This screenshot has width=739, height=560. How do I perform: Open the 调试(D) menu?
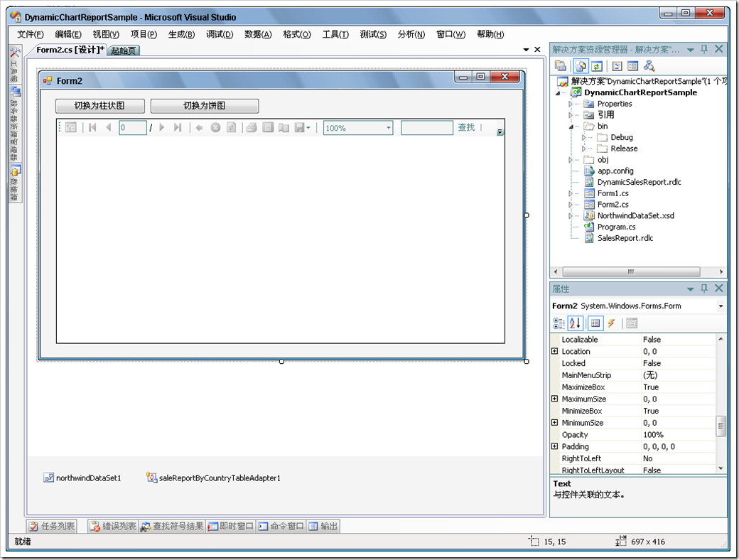[x=220, y=34]
